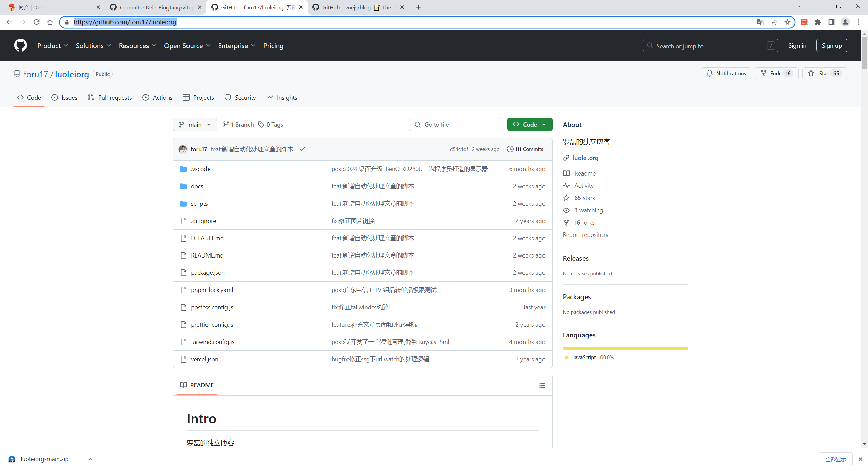The width and height of the screenshot is (868, 471).
Task: Open the extensions puzzle icon
Action: (818, 22)
